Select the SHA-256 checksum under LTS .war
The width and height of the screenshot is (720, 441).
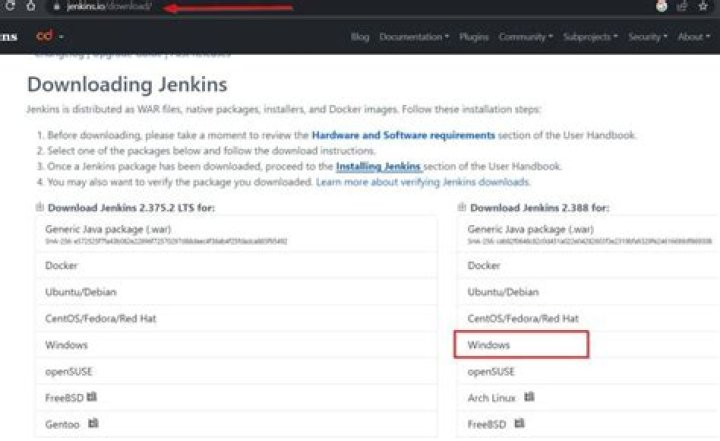click(x=166, y=241)
